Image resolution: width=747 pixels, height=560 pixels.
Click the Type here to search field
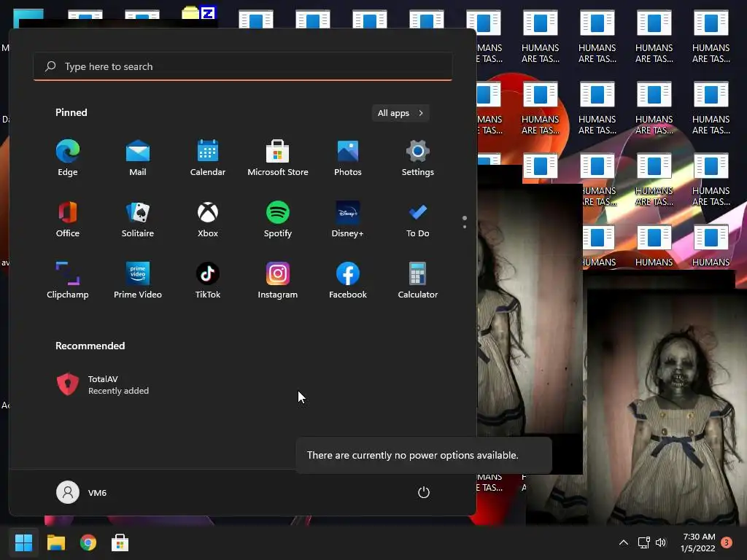pos(243,66)
